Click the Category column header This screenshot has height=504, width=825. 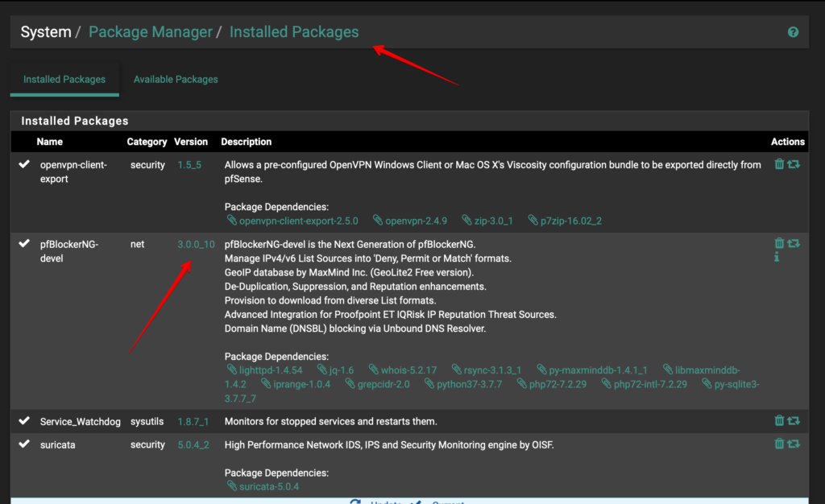pos(147,142)
